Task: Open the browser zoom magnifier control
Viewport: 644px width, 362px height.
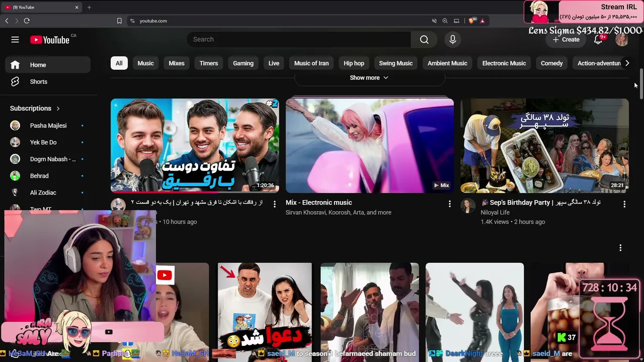Action: (x=445, y=21)
